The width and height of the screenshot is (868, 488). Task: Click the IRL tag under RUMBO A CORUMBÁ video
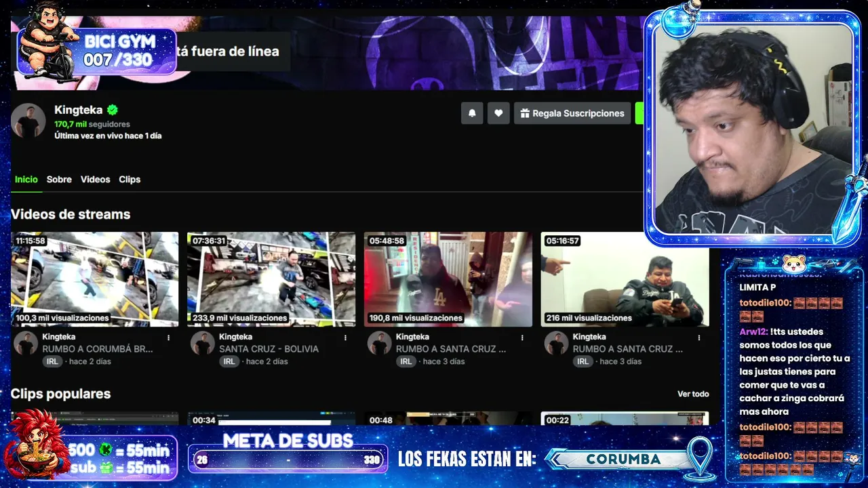[x=53, y=361]
